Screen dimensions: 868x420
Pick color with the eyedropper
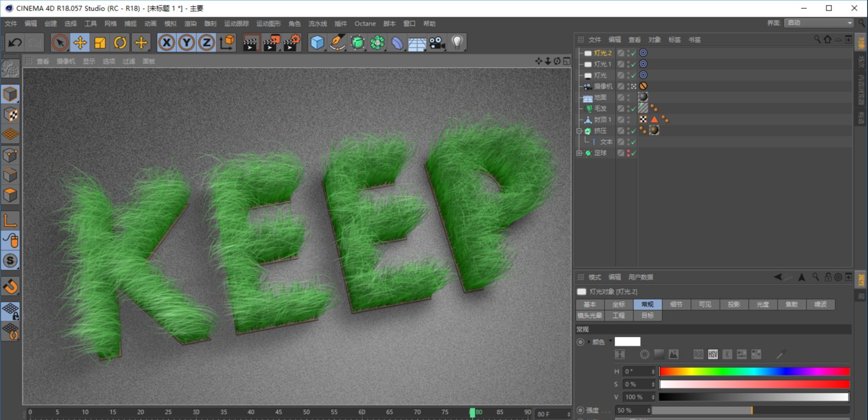pos(781,354)
